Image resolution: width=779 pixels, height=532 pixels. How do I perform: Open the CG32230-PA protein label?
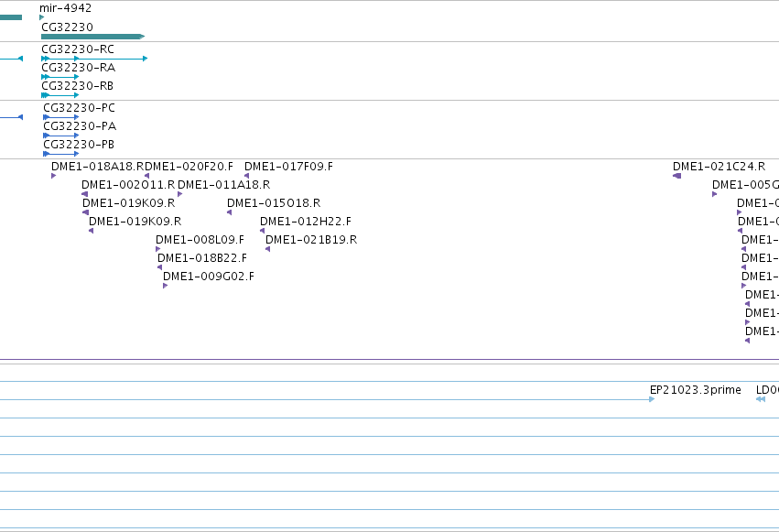[80, 126]
